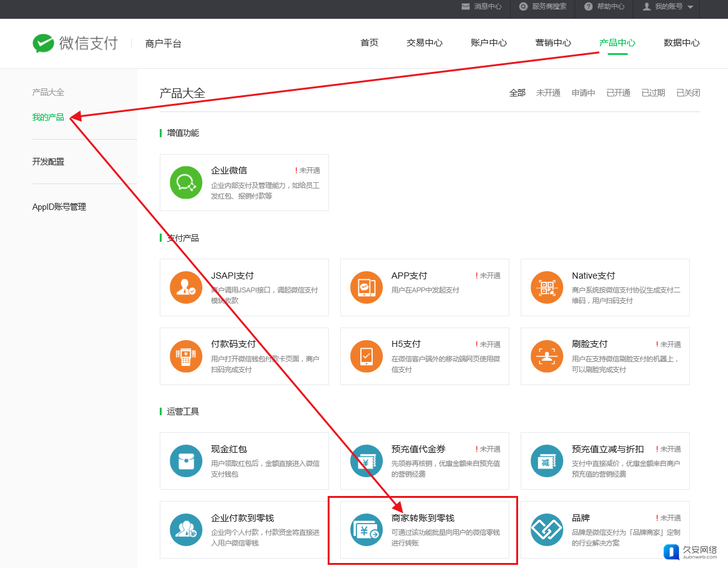728x568 pixels.
Task: Open the 商家转账到零钱 product title
Action: (423, 518)
